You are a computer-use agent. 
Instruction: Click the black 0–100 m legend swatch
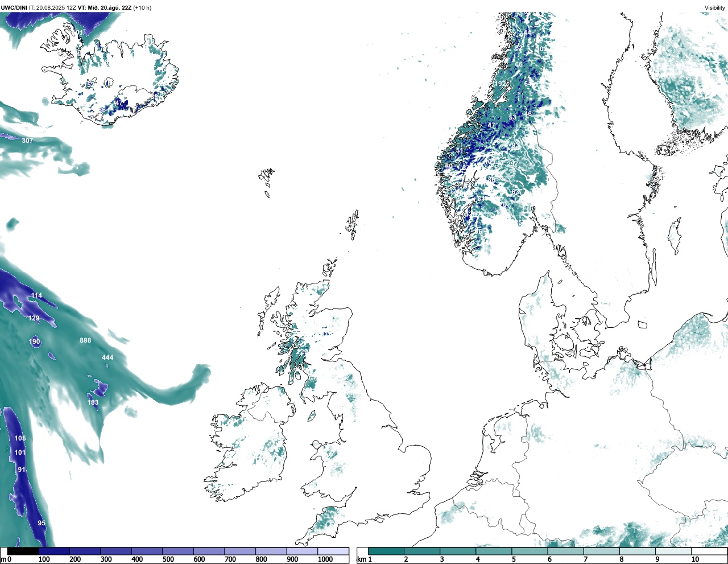pyautogui.click(x=23, y=551)
